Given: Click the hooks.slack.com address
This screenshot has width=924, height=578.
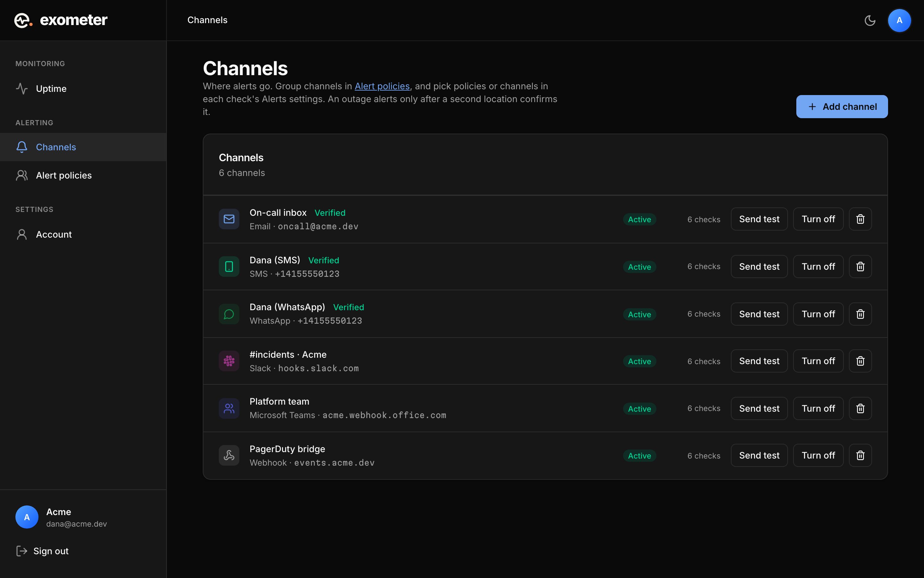Looking at the screenshot, I should pyautogui.click(x=319, y=368).
